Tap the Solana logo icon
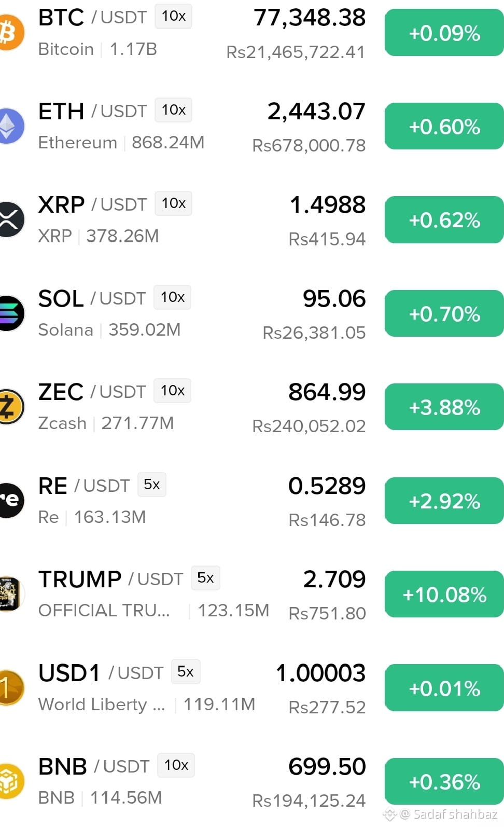Screen dimensions: 504x827 11,313
